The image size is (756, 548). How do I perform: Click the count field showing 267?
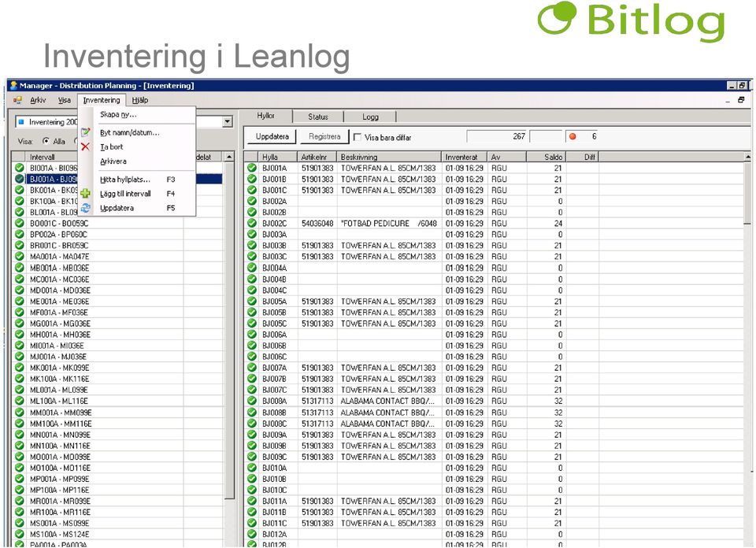click(x=497, y=136)
